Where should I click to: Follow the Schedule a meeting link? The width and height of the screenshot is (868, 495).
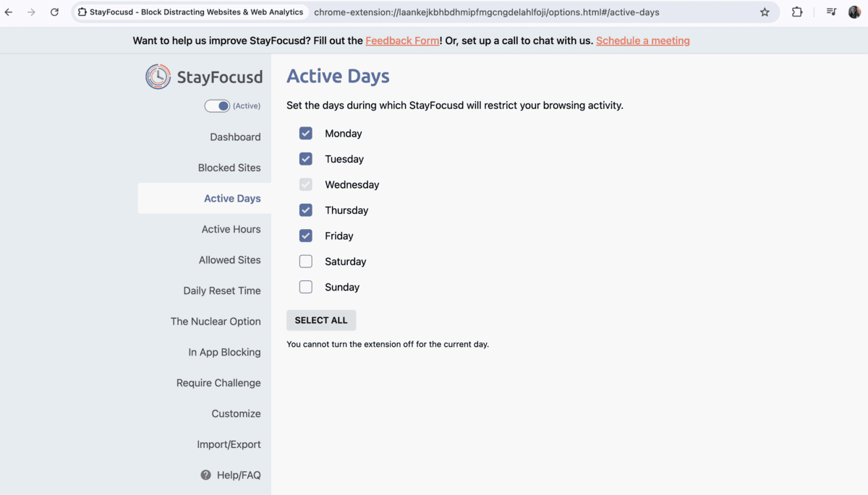pyautogui.click(x=643, y=40)
